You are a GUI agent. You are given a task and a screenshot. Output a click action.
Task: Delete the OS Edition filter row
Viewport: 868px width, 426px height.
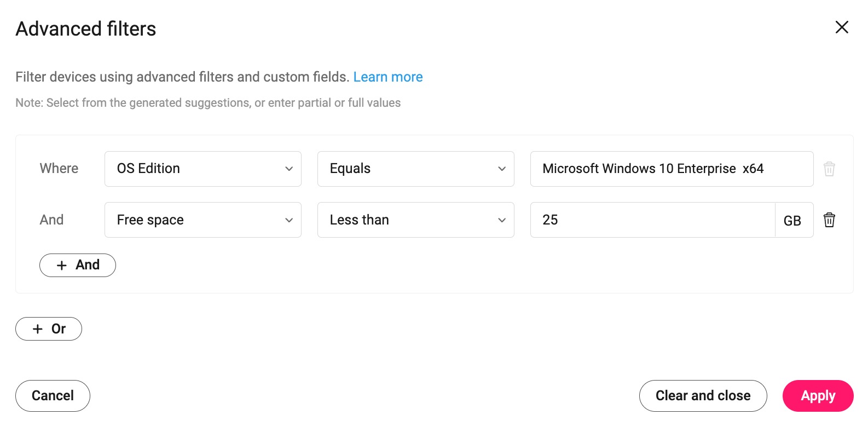(x=829, y=169)
